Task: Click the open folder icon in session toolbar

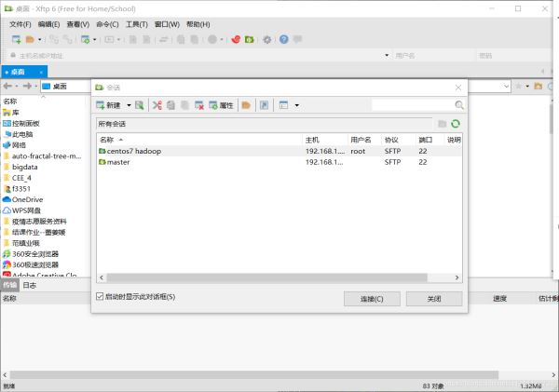Action: tap(246, 105)
